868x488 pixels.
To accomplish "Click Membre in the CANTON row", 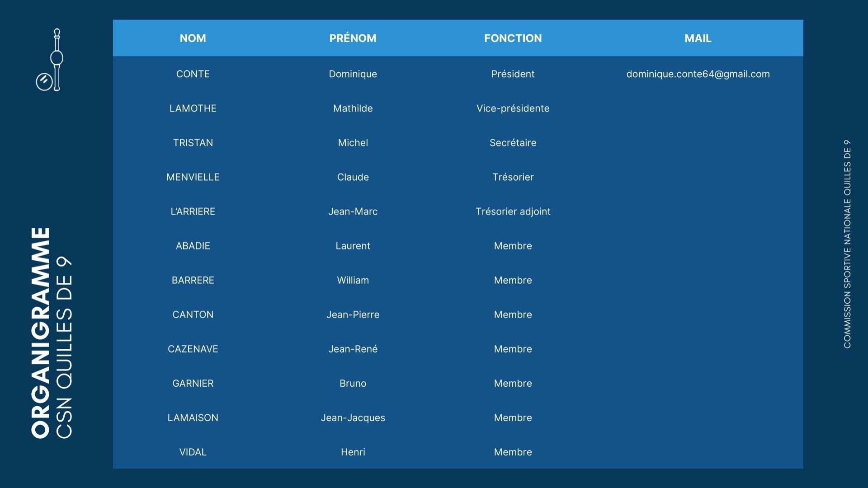I will pos(513,314).
